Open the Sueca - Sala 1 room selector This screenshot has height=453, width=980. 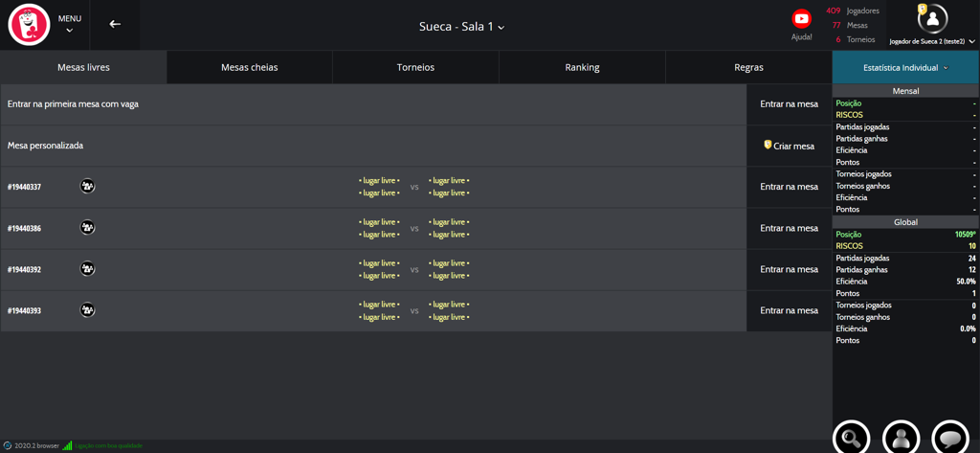[461, 27]
